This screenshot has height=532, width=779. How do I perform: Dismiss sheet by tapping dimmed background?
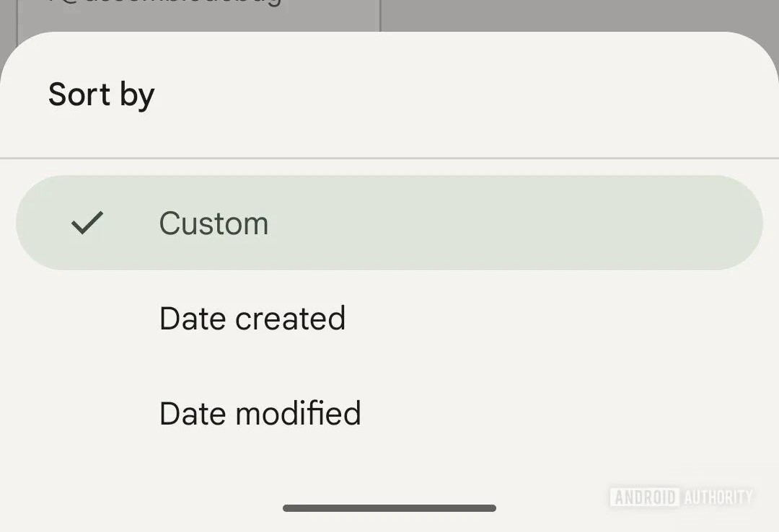click(x=577, y=13)
